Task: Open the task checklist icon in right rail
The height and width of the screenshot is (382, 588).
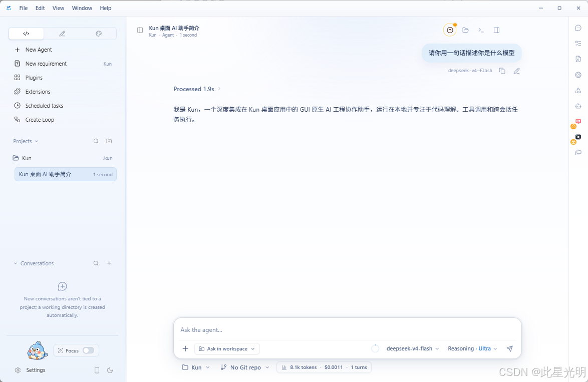Action: [578, 44]
